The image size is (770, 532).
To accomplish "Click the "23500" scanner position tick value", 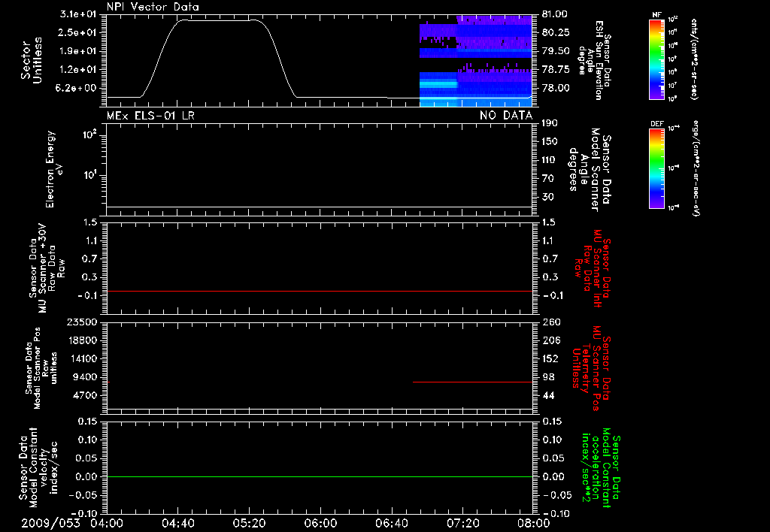I will 81,322.
